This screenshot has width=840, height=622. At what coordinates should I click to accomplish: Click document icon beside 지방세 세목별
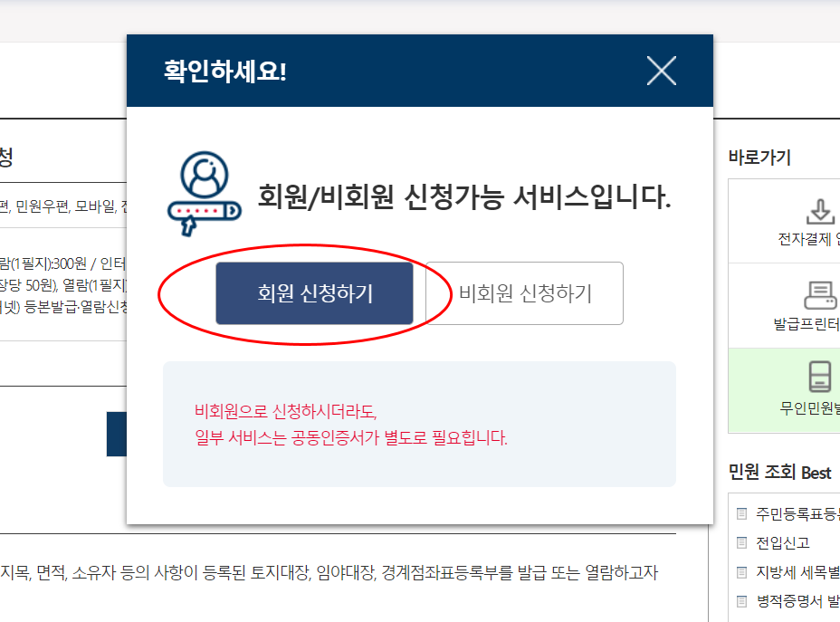741,572
